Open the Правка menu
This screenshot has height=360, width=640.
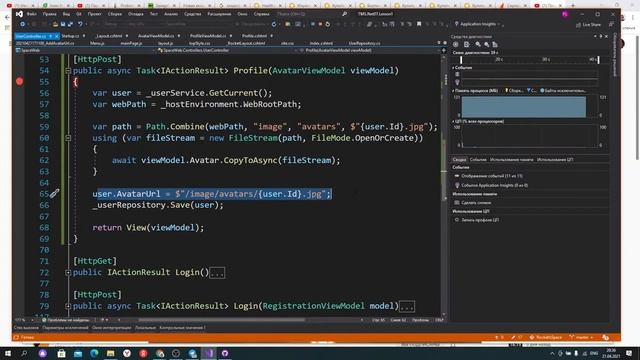tap(49, 14)
